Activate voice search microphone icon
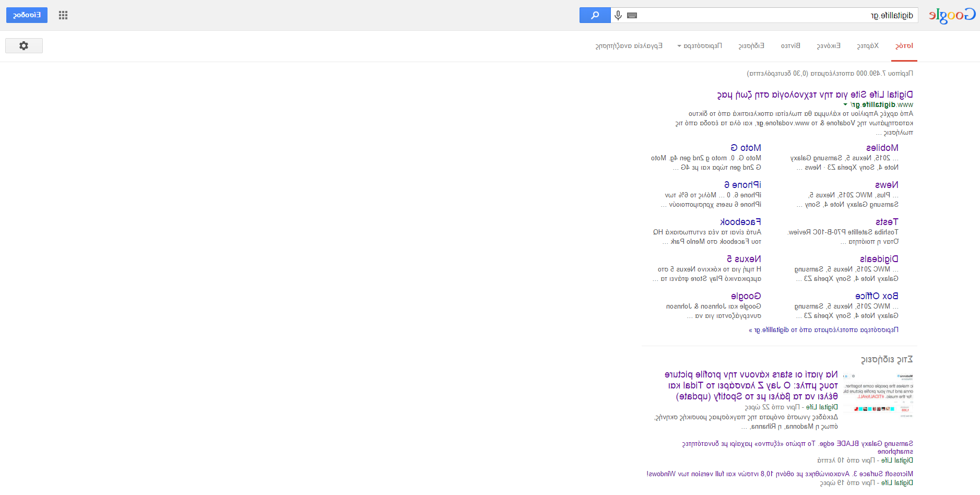The height and width of the screenshot is (495, 980). point(618,15)
